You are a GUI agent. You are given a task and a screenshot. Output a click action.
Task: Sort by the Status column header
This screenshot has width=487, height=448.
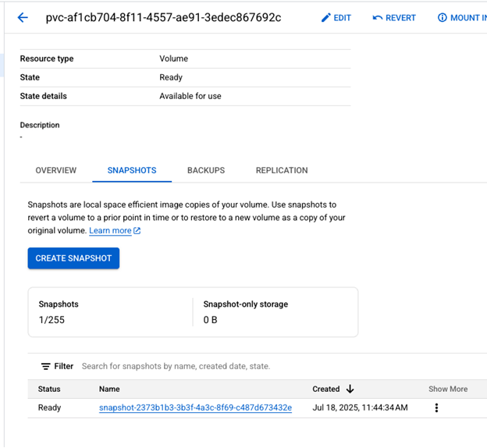coord(49,389)
